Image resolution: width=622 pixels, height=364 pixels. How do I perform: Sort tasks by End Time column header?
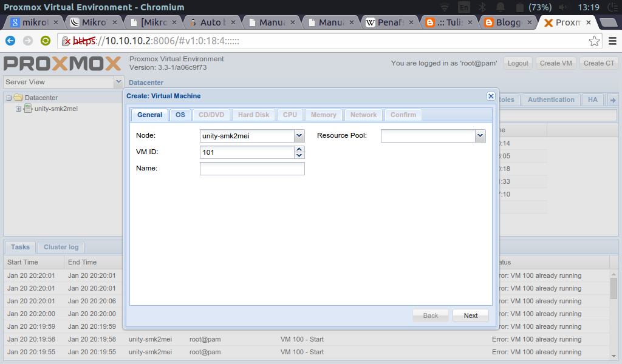93,262
